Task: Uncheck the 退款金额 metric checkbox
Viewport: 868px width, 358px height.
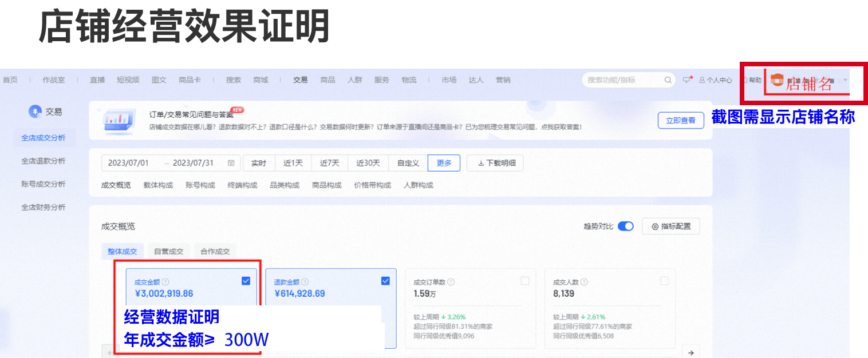Action: [385, 281]
